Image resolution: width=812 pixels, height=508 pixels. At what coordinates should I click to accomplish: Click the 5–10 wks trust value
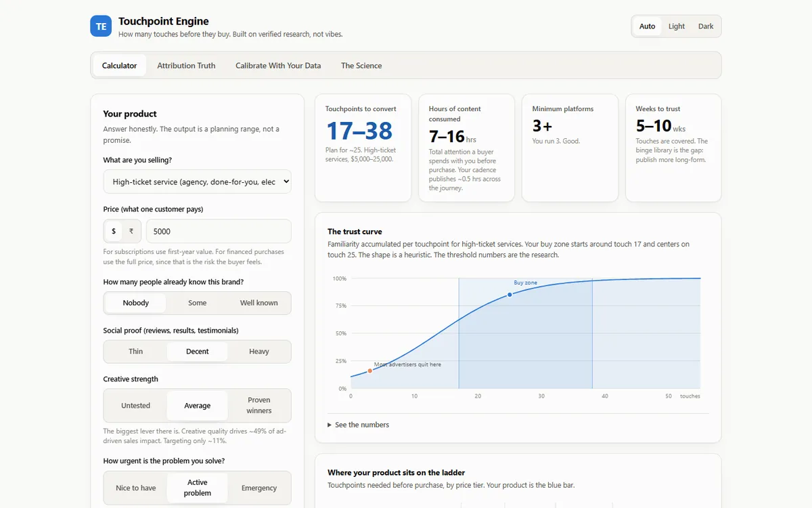pos(654,126)
